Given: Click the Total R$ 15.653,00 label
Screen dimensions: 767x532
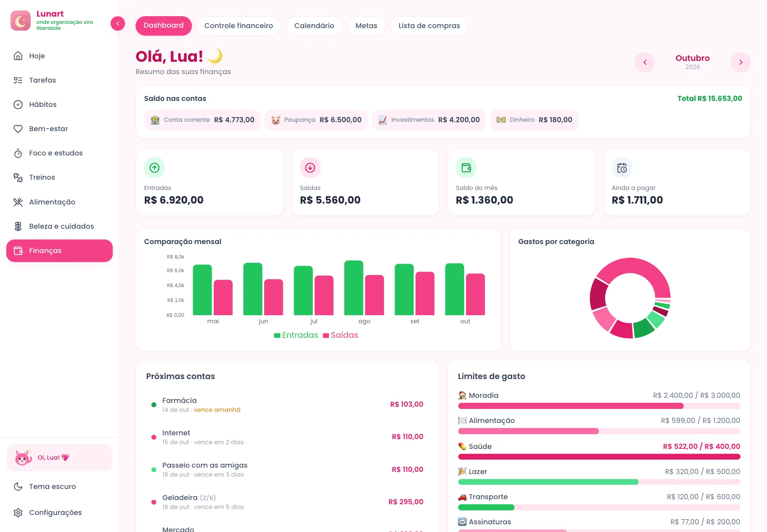Looking at the screenshot, I should point(709,98).
